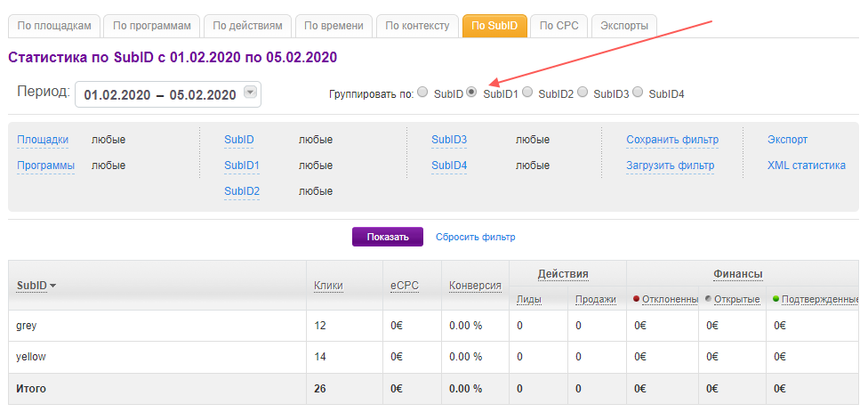Screen dimensions: 868x412
Task: Switch to the По площадкам tab
Action: tap(53, 26)
